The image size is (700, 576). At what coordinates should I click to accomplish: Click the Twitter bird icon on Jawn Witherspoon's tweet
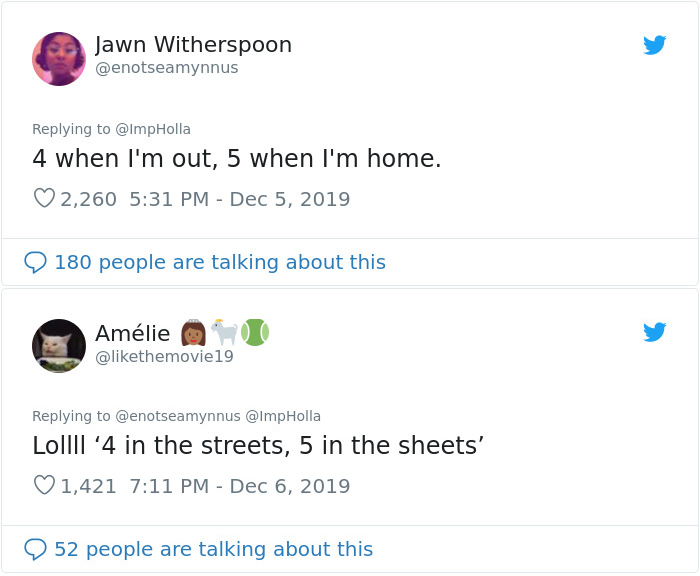[x=654, y=45]
